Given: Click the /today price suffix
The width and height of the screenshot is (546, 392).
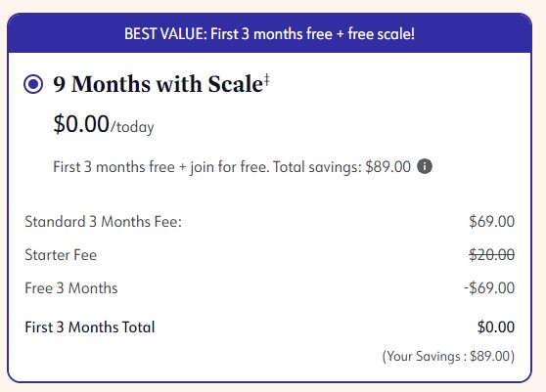Looking at the screenshot, I should pyautogui.click(x=132, y=127).
